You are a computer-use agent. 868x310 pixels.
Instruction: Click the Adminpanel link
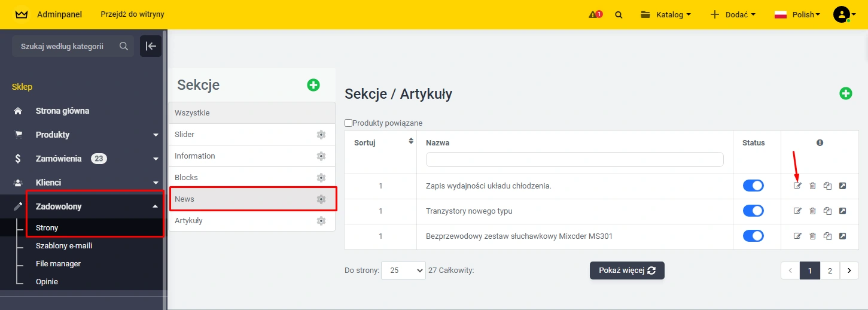coord(59,14)
